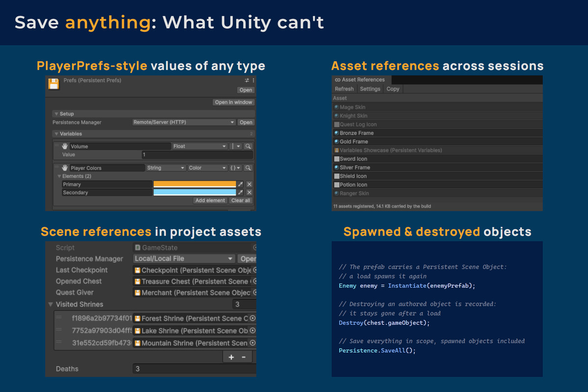Collapse the Visited Shrines list
Screen dimensions: 588x392
(50, 304)
